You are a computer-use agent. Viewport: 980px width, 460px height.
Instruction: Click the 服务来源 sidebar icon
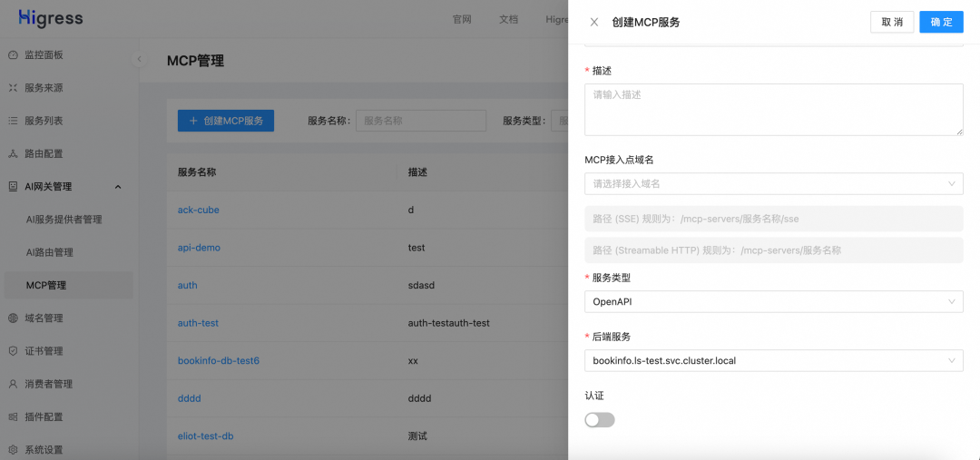pyautogui.click(x=13, y=88)
